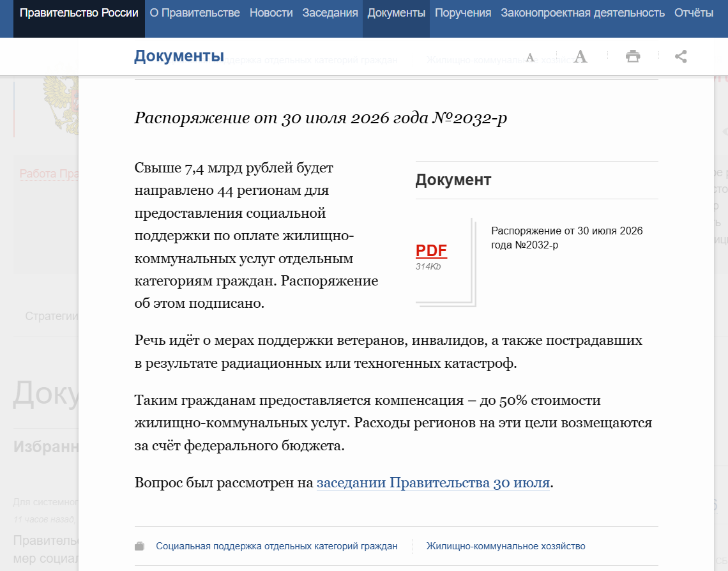Image resolution: width=728 pixels, height=571 pixels.
Task: Increase font size with large A icon
Action: [x=580, y=57]
